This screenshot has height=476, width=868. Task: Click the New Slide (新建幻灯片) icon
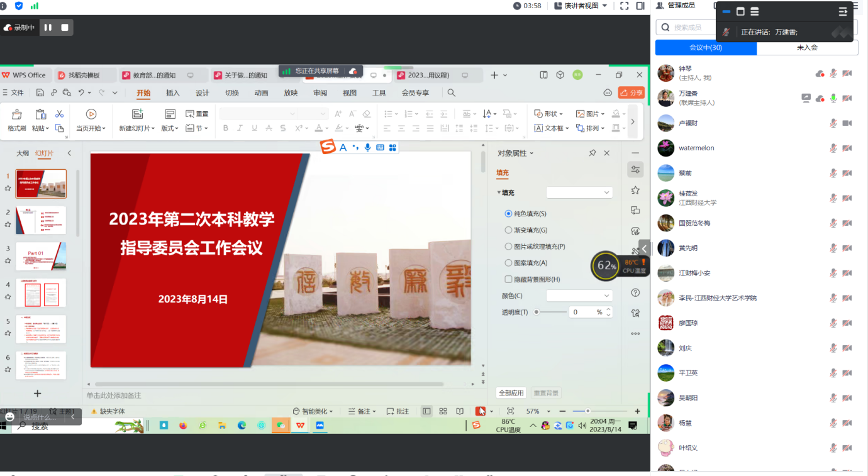[137, 114]
